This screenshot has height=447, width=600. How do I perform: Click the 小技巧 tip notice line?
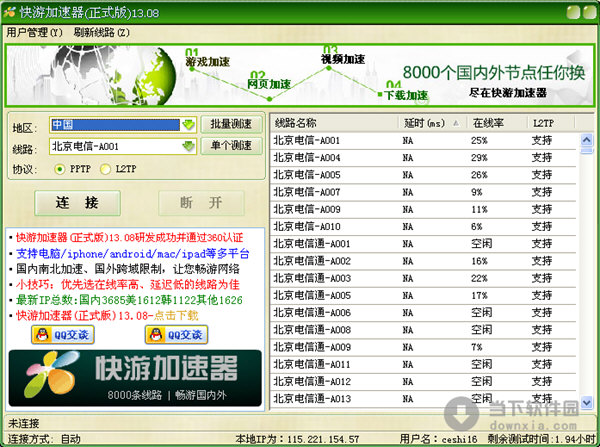click(x=127, y=284)
